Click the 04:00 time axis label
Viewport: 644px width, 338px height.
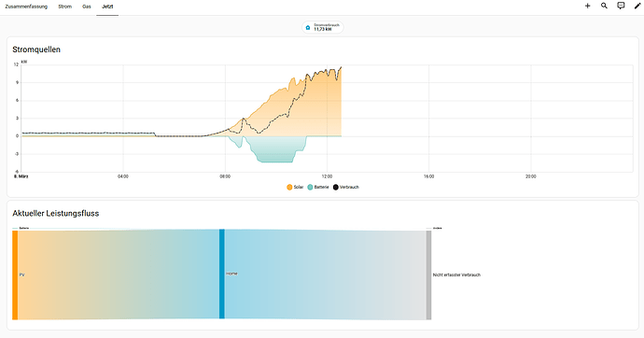point(123,176)
